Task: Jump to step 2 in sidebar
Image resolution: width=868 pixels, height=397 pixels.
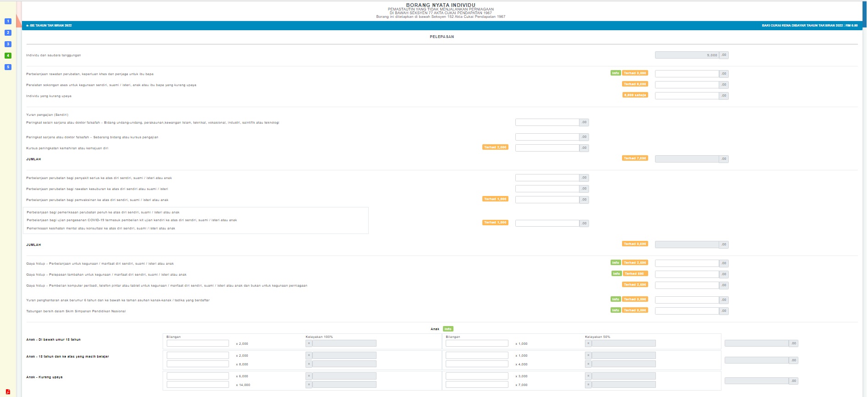Action: 8,33
